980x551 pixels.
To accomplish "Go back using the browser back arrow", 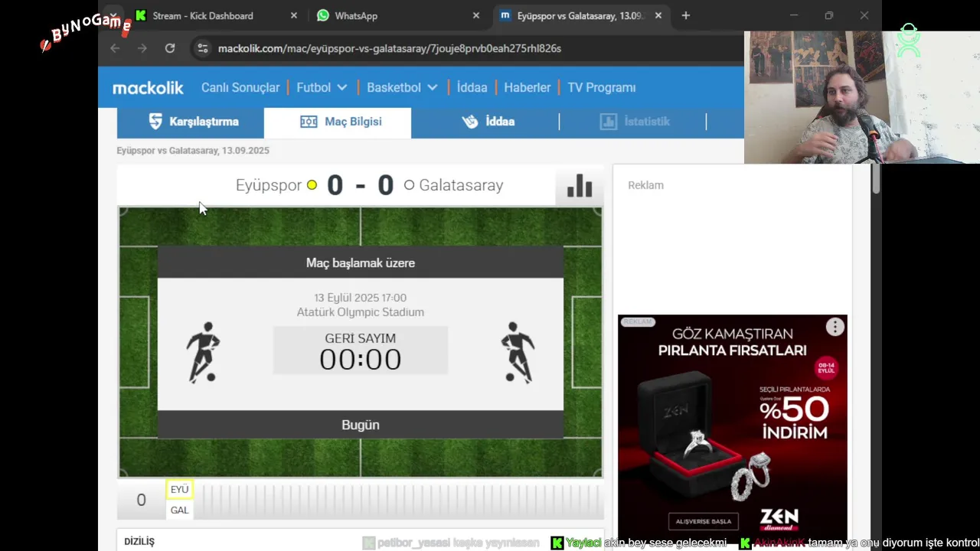I will click(115, 48).
